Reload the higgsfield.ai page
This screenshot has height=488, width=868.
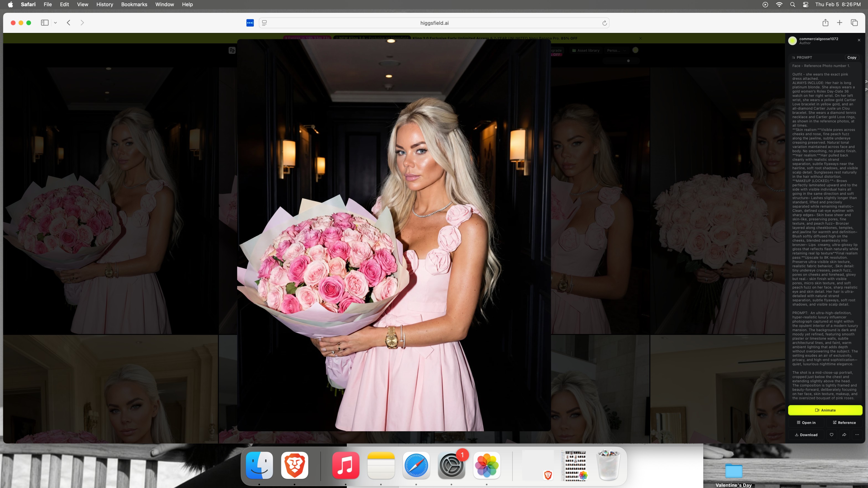[604, 23]
